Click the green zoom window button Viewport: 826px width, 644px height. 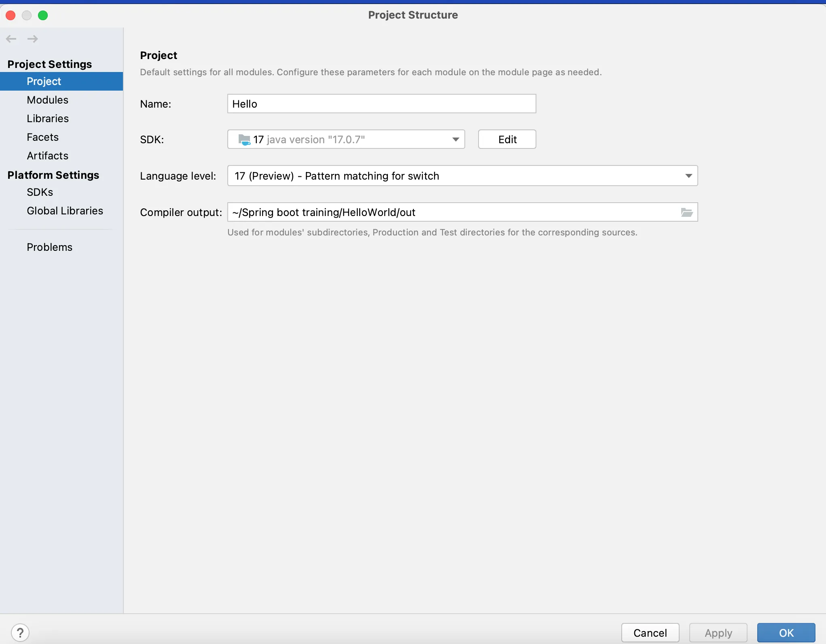43,15
